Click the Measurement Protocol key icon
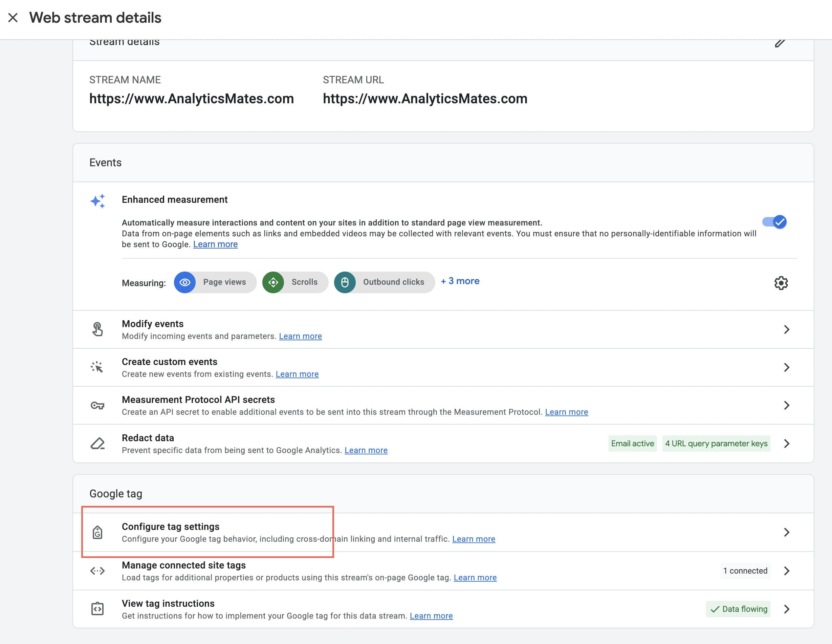The height and width of the screenshot is (644, 832). (97, 405)
